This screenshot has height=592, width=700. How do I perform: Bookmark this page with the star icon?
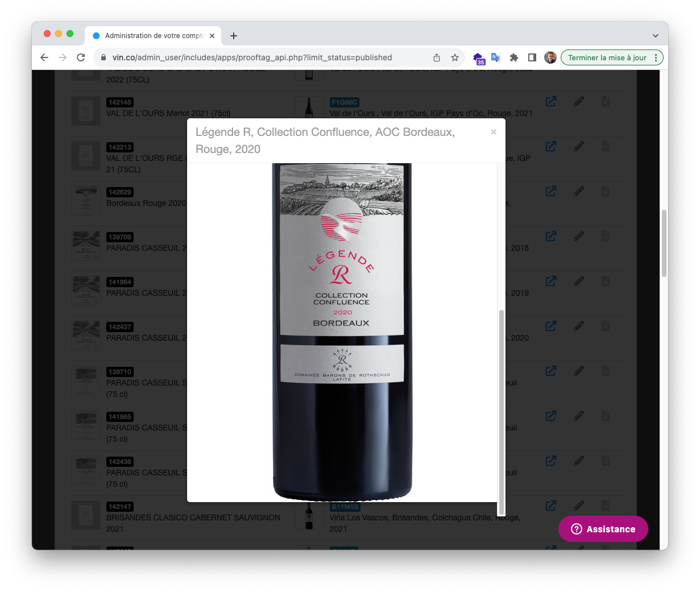(455, 57)
